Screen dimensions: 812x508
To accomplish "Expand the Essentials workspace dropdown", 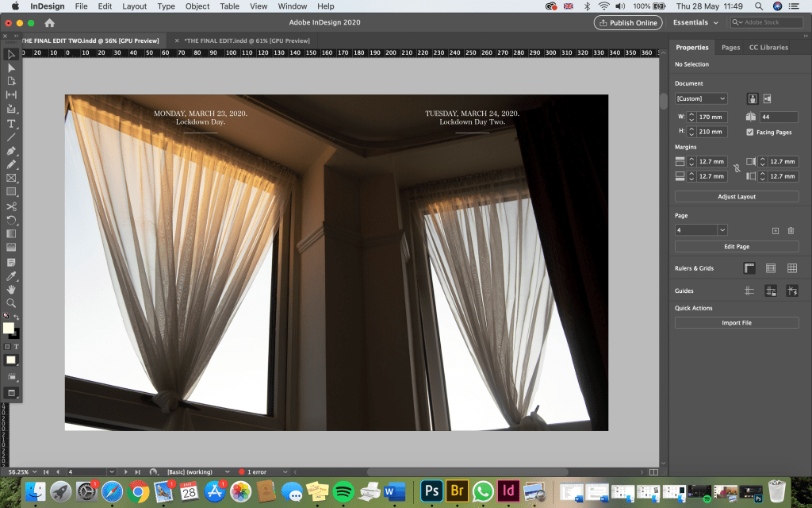I will (x=695, y=23).
